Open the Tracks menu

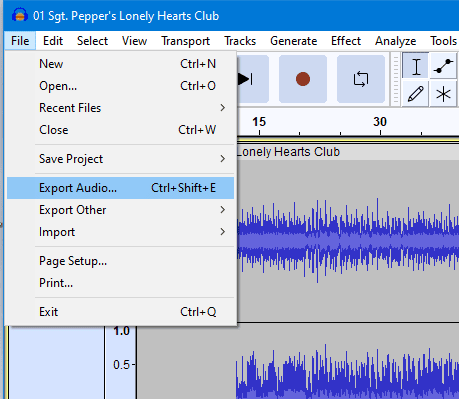click(240, 41)
